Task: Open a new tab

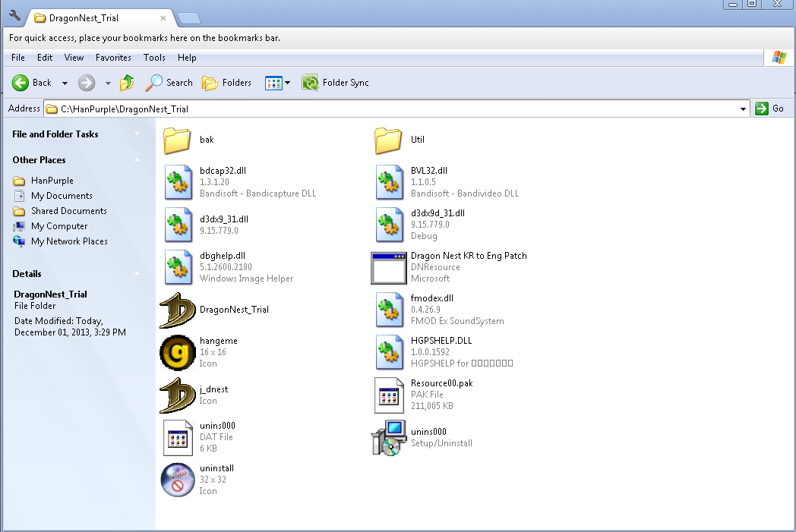Action: [190, 19]
